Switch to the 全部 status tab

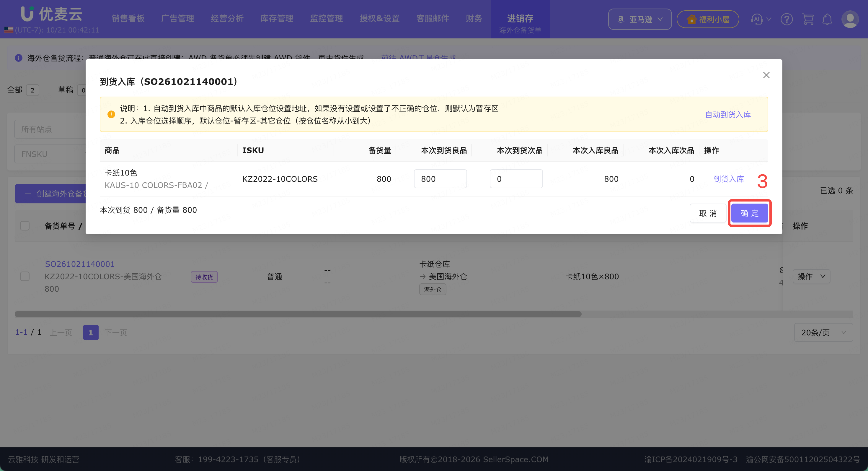click(x=23, y=90)
